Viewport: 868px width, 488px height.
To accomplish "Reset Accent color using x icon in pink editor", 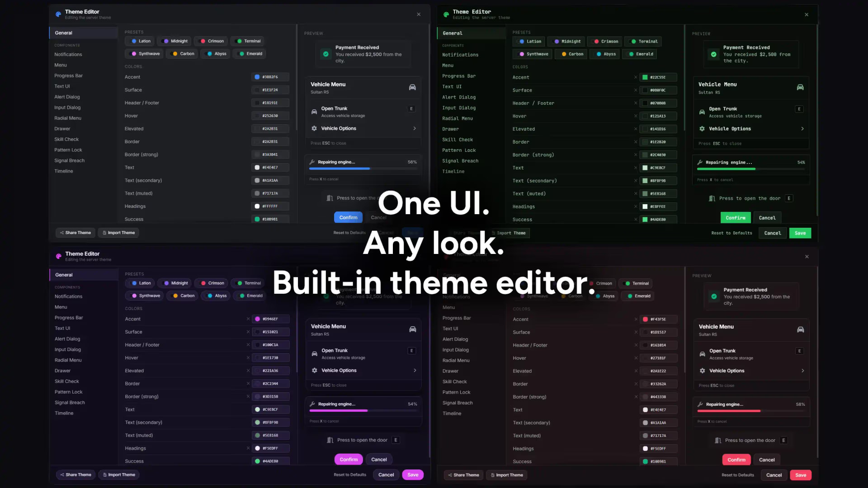I will coord(248,319).
